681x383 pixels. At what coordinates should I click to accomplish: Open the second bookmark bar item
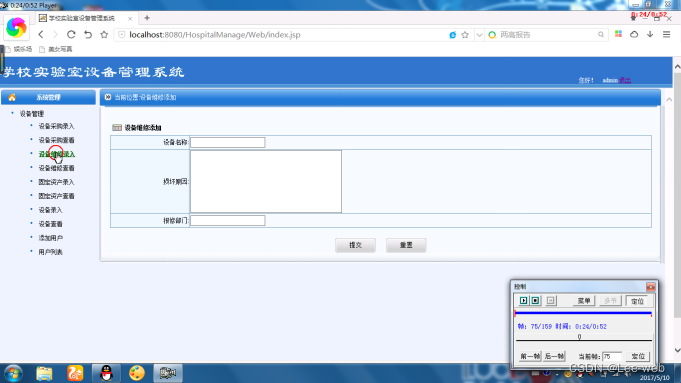(x=56, y=49)
